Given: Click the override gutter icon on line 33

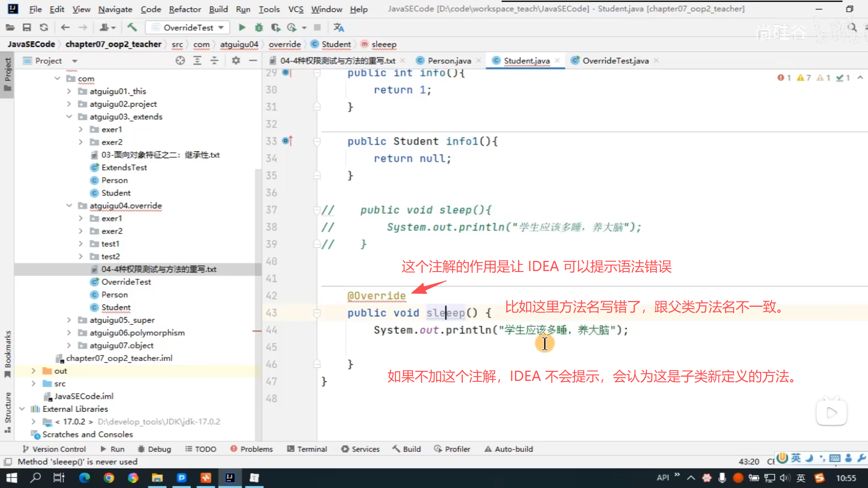Looking at the screenshot, I should pos(287,141).
